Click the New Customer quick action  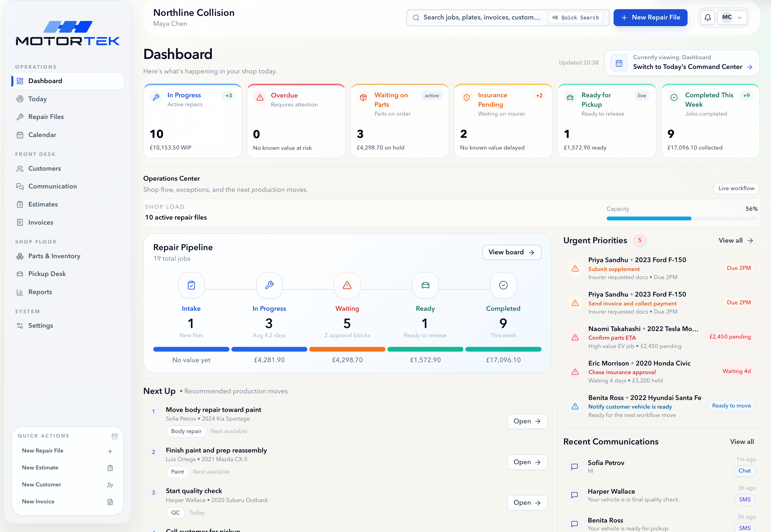[x=68, y=485]
